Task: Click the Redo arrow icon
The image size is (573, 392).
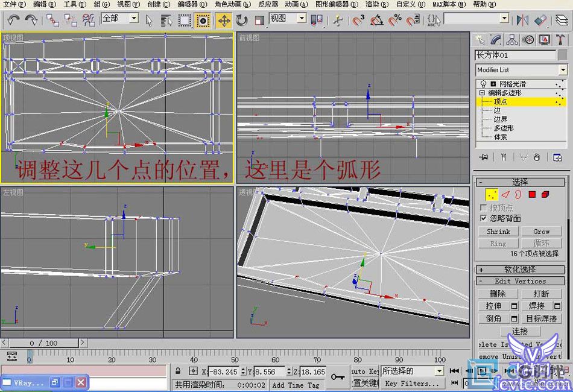Action: click(x=31, y=20)
